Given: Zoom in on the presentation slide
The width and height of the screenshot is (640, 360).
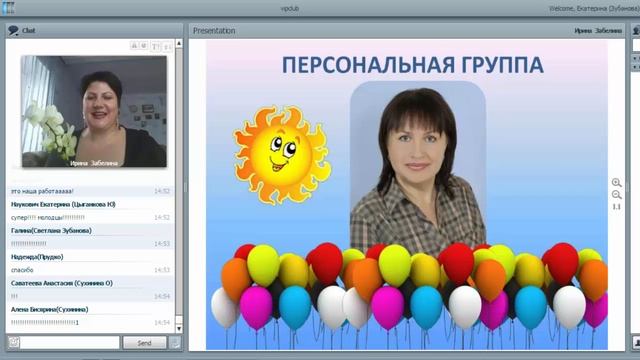Looking at the screenshot, I should (x=616, y=182).
